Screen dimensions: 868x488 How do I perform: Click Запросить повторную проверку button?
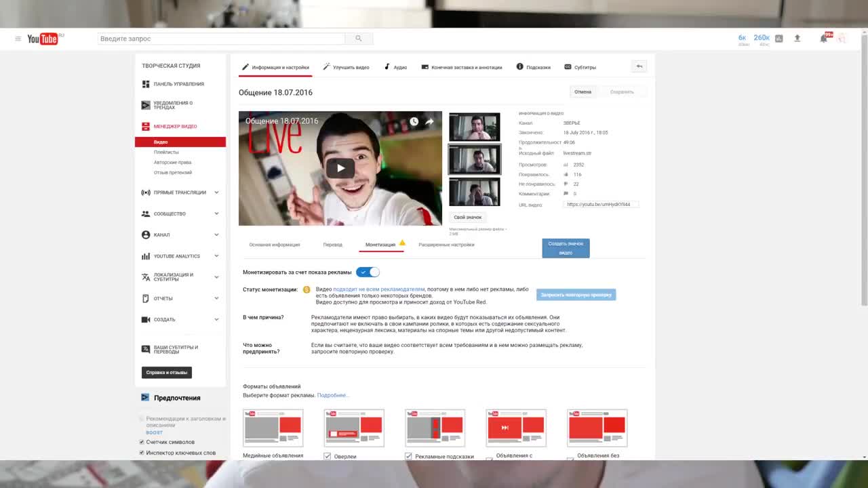coord(576,295)
